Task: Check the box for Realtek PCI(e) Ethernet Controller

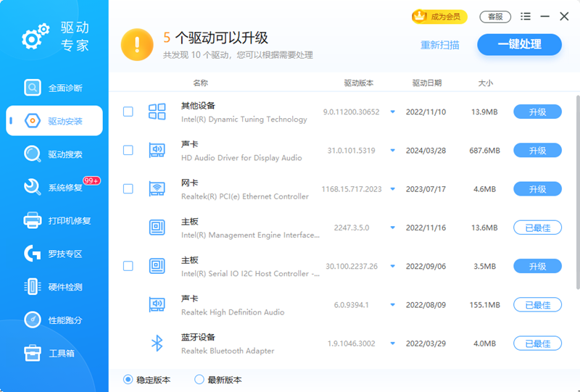Action: [128, 188]
